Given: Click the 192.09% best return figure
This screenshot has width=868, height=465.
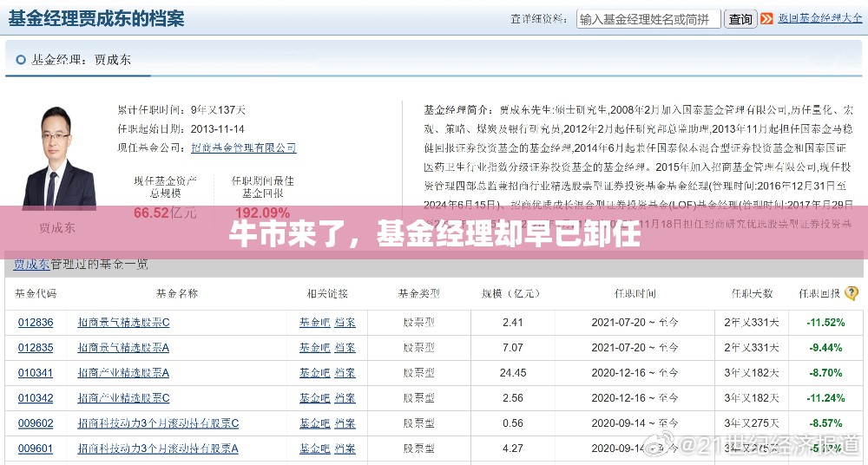Looking at the screenshot, I should pos(262,213).
